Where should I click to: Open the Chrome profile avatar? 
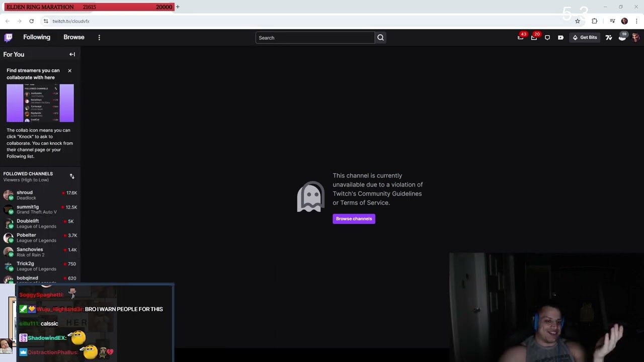[x=624, y=21]
